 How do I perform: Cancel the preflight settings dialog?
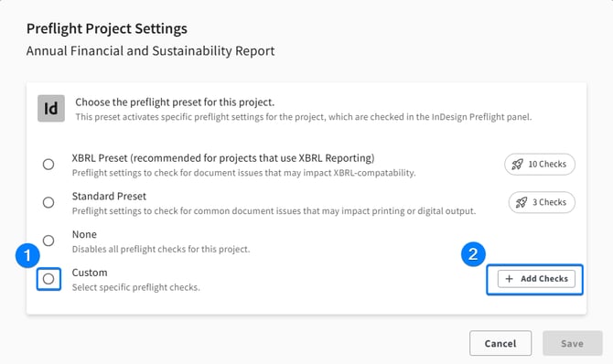coord(500,343)
